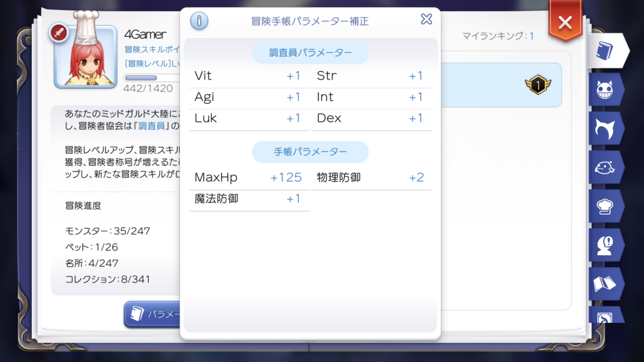
Task: Open the NPC exclamation head tab
Action: [605, 245]
